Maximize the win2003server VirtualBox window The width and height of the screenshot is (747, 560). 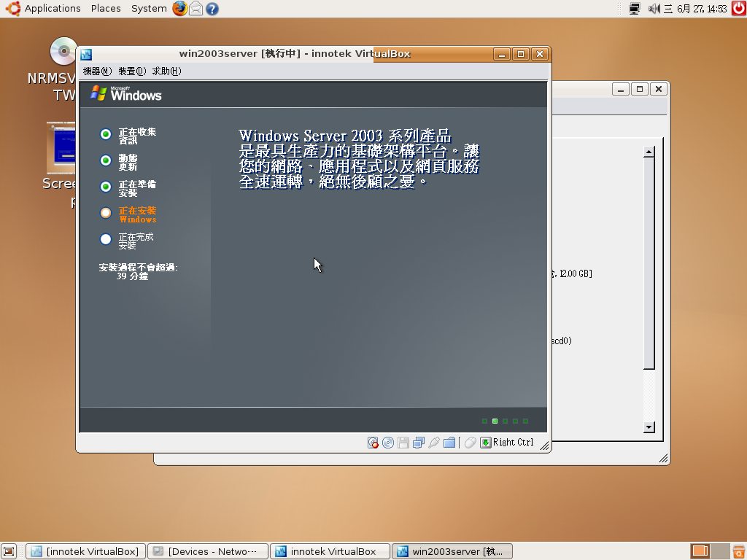point(521,54)
